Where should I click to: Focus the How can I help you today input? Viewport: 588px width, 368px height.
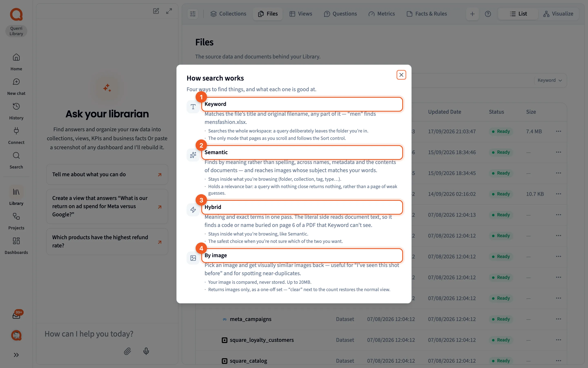(x=107, y=334)
